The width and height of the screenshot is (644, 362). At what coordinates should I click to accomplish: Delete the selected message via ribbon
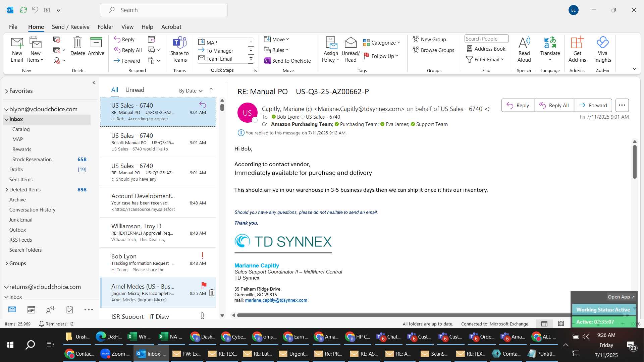pyautogui.click(x=77, y=46)
